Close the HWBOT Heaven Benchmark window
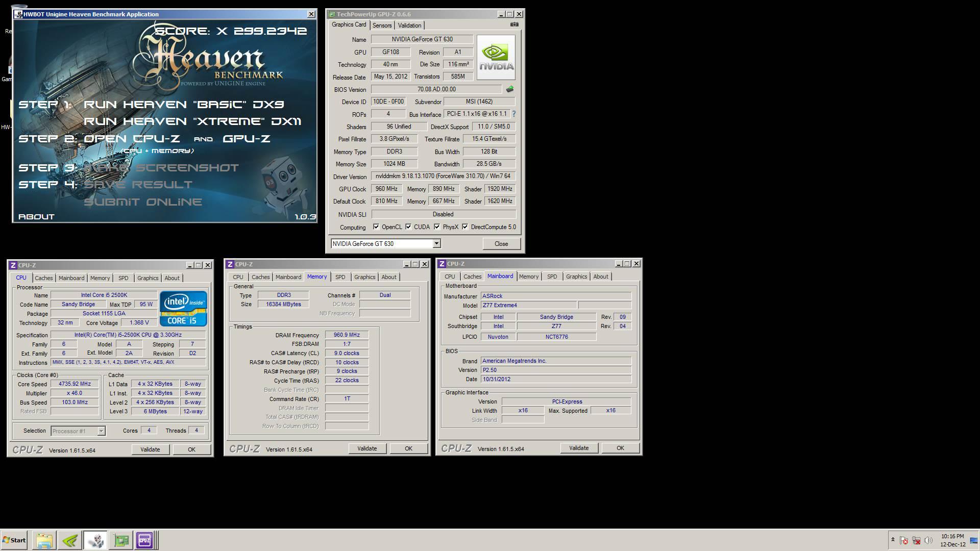The height and width of the screenshot is (551, 980). 311,14
